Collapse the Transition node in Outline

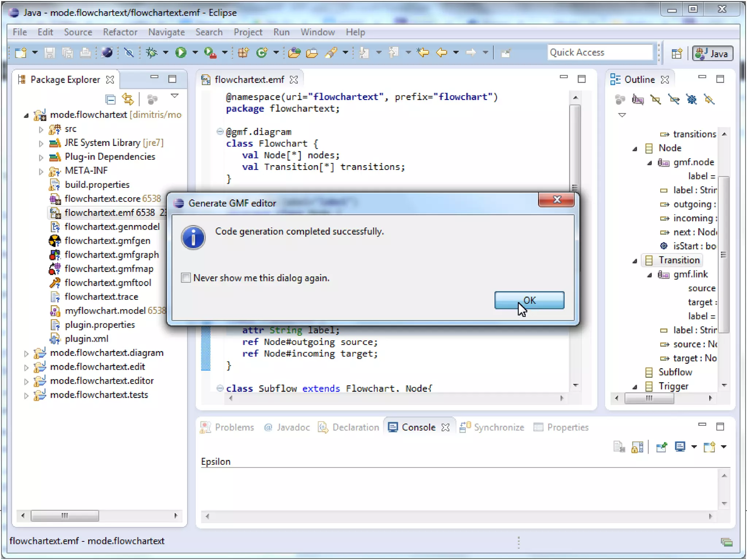(635, 261)
